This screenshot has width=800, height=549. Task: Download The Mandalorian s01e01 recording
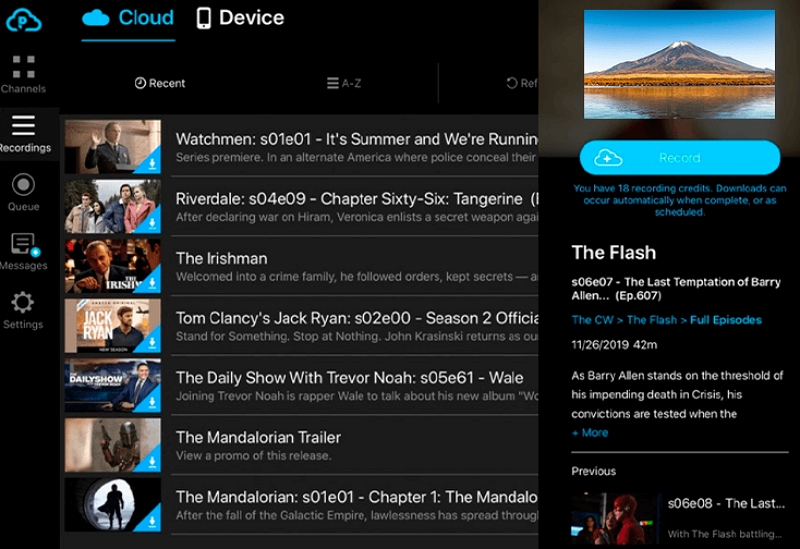coord(152,522)
